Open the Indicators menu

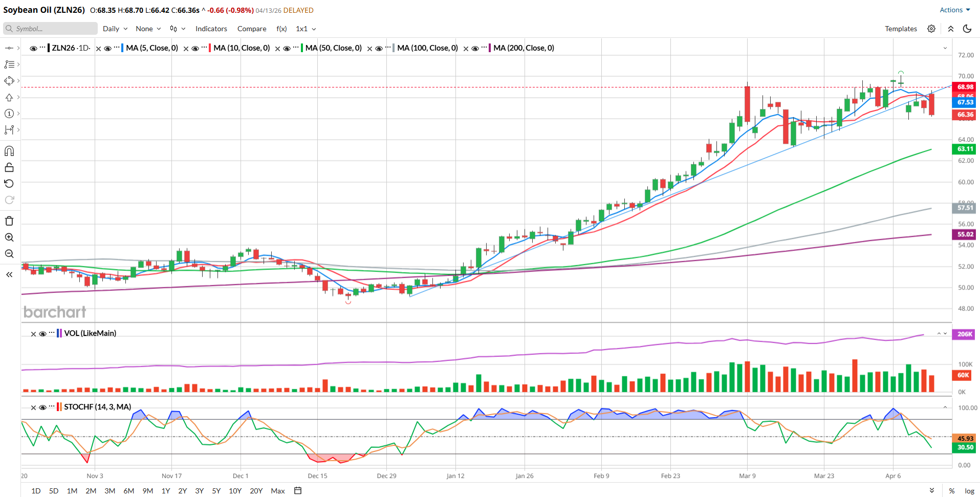pos(211,29)
